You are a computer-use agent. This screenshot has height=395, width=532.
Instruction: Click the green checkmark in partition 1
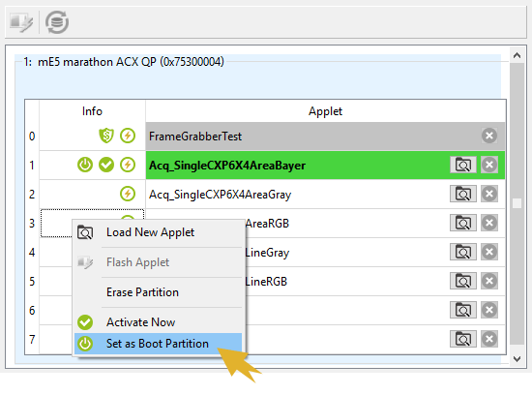[x=106, y=165]
